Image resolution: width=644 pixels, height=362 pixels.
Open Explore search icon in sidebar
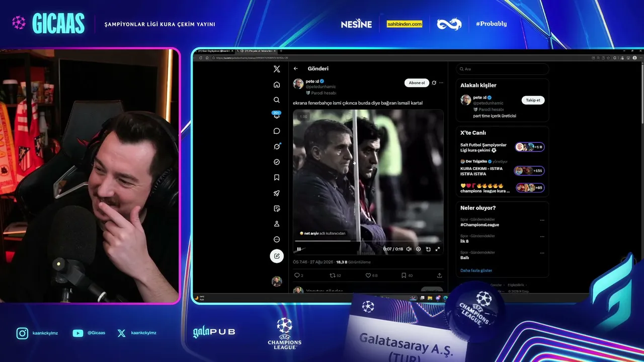pyautogui.click(x=277, y=100)
